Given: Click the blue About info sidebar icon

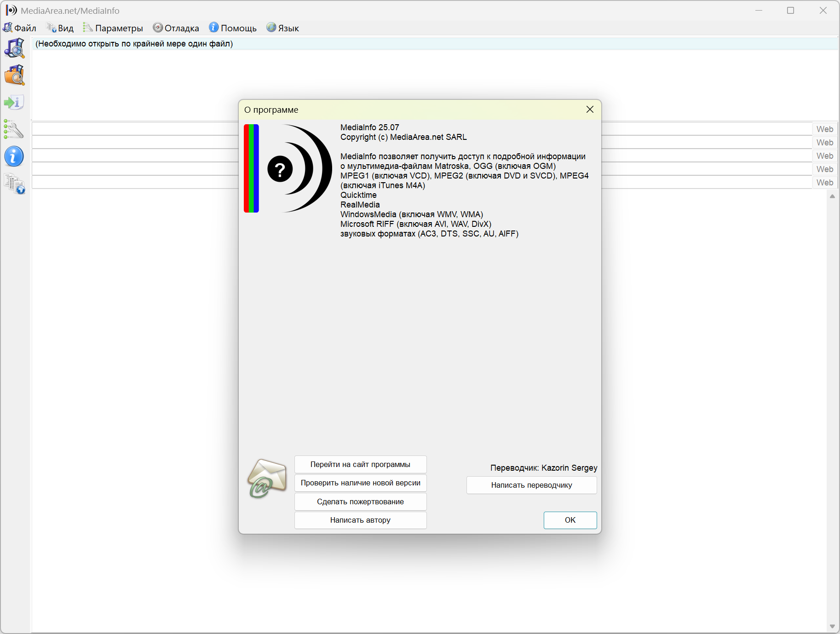Looking at the screenshot, I should coord(14,156).
